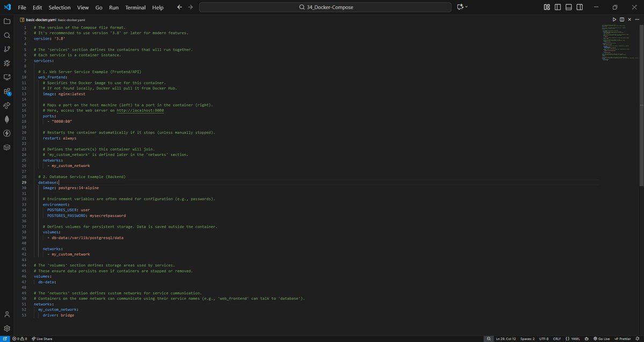Click the 'restart: always' line
The height and width of the screenshot is (342, 644).
pyautogui.click(x=60, y=138)
